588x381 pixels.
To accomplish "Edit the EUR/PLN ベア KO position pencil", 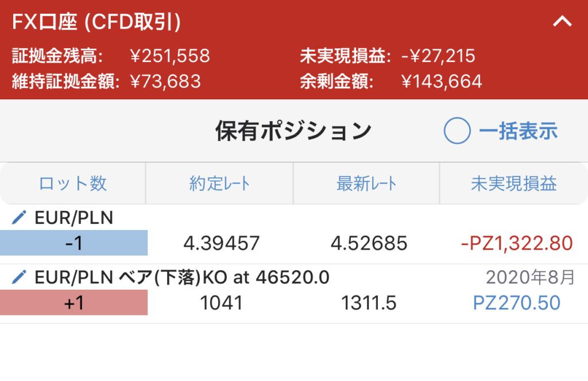I will pos(19,277).
